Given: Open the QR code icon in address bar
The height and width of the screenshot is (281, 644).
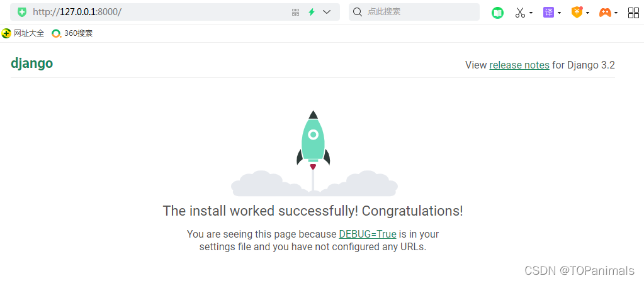Looking at the screenshot, I should tap(295, 13).
